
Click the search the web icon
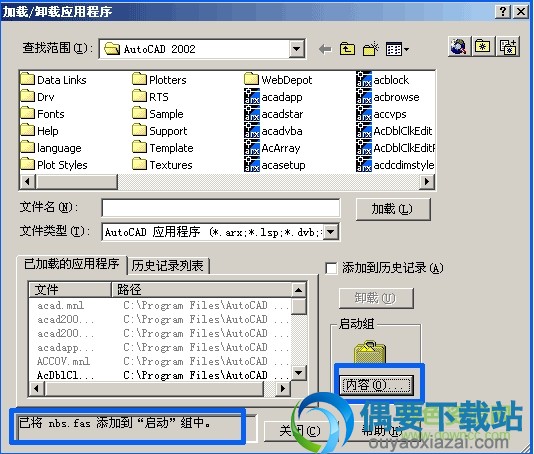click(x=458, y=46)
